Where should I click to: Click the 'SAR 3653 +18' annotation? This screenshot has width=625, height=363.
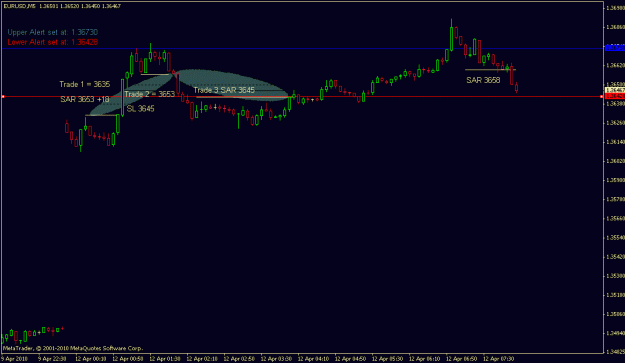[85, 99]
